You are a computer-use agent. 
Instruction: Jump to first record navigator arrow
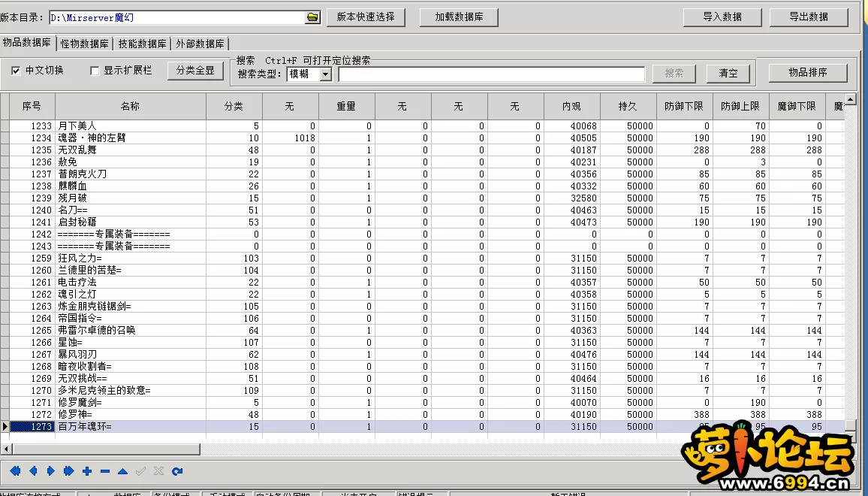coord(15,471)
